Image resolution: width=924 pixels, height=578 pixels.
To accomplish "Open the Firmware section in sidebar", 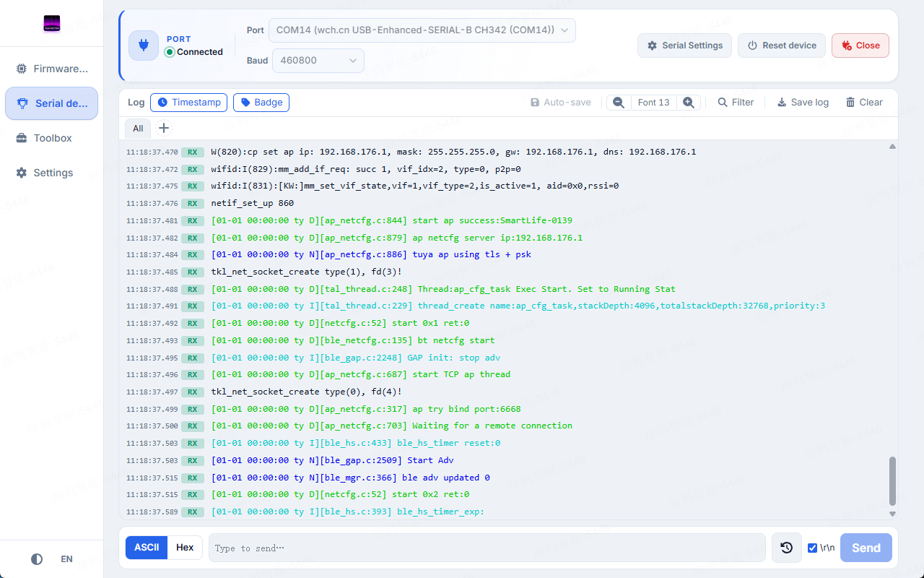I will pyautogui.click(x=51, y=69).
